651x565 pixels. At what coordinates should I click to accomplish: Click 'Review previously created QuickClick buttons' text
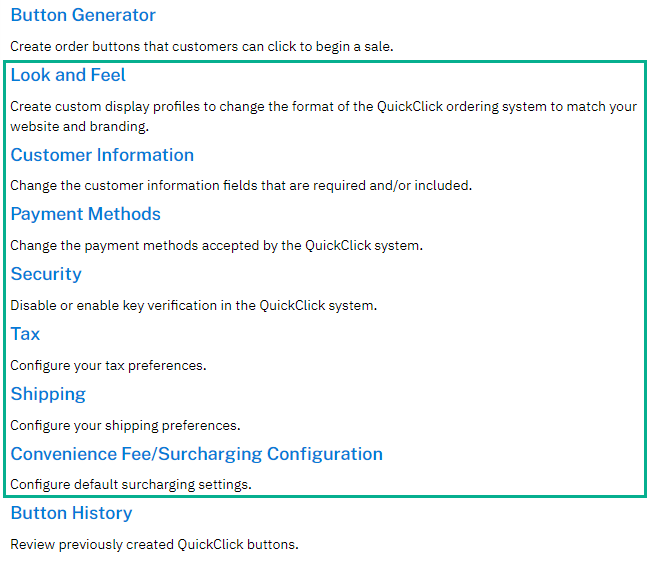(x=154, y=545)
